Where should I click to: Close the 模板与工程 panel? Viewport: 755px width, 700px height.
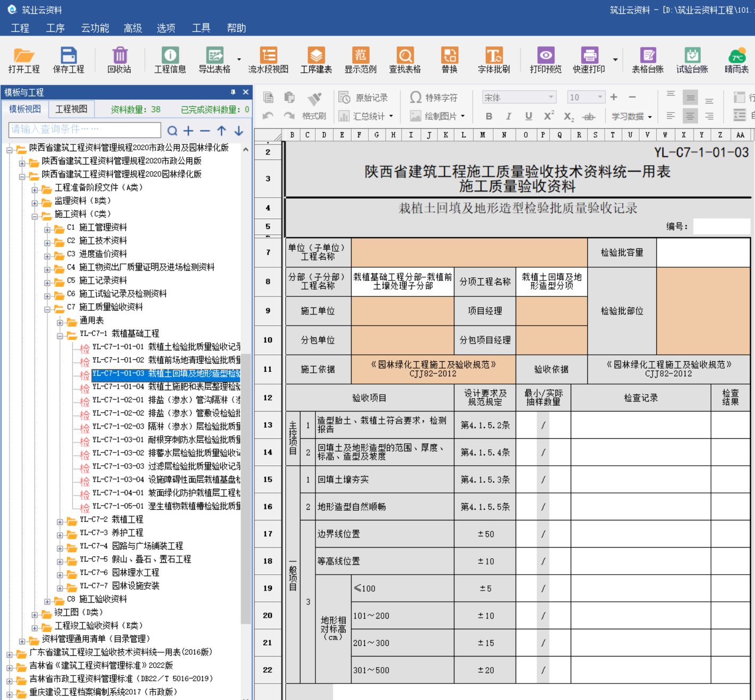pyautogui.click(x=246, y=92)
